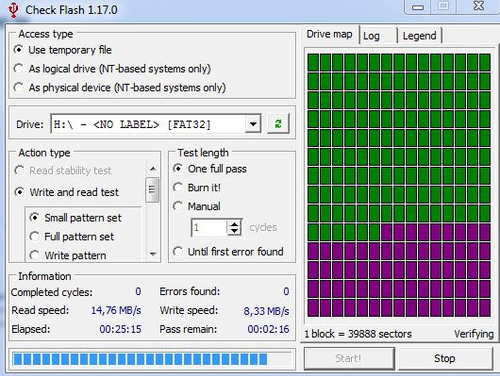Minimize the Check Flash window
The width and height of the screenshot is (500, 376).
(x=418, y=7)
